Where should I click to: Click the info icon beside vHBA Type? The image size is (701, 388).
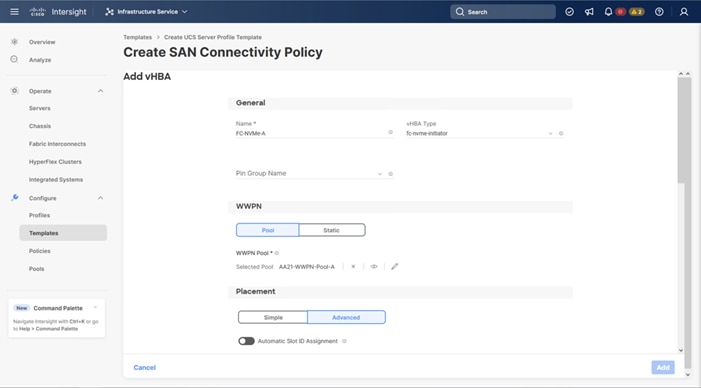click(561, 133)
